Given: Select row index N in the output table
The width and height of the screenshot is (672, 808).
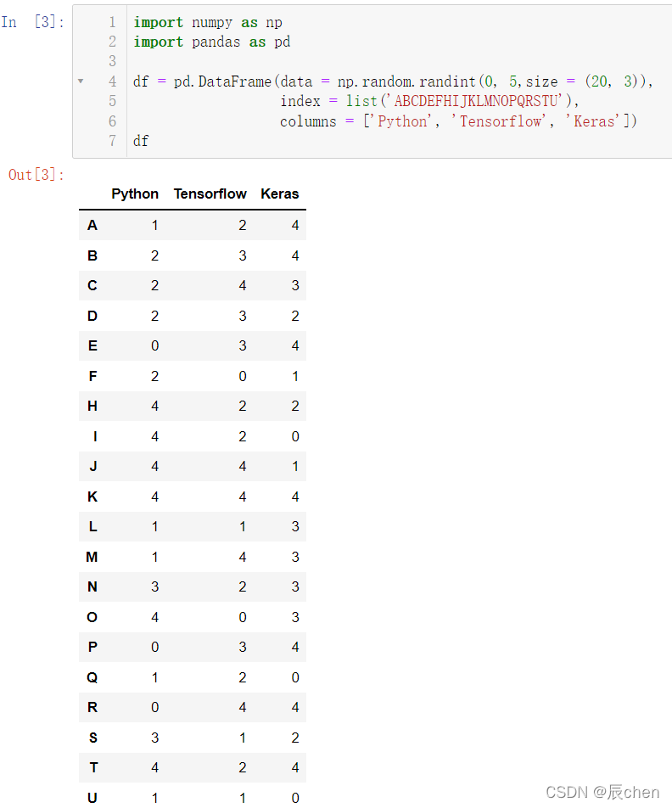Looking at the screenshot, I should tap(92, 587).
